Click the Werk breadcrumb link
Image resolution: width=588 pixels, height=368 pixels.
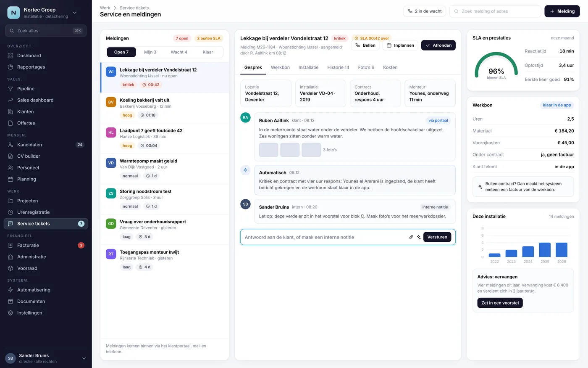click(105, 8)
